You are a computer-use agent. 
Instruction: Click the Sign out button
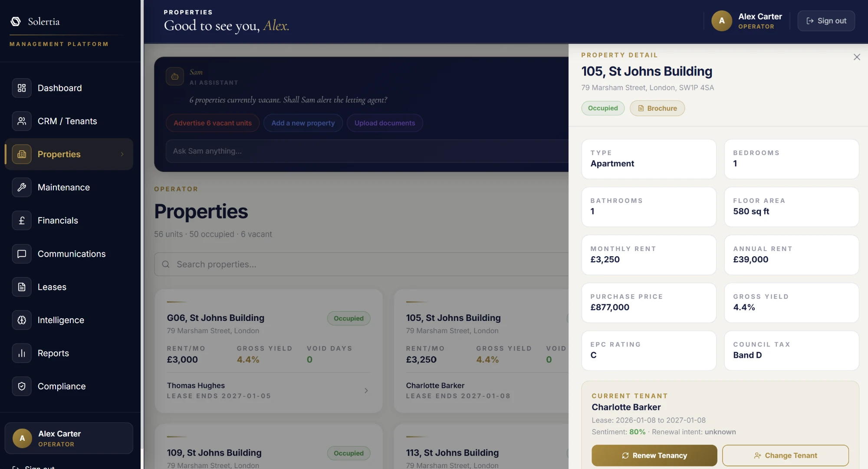pos(826,21)
